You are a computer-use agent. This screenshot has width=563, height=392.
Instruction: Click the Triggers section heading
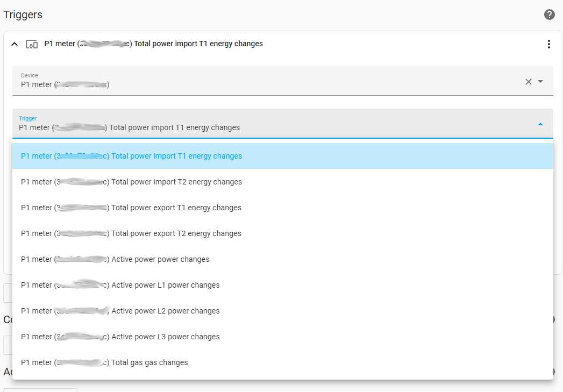23,15
